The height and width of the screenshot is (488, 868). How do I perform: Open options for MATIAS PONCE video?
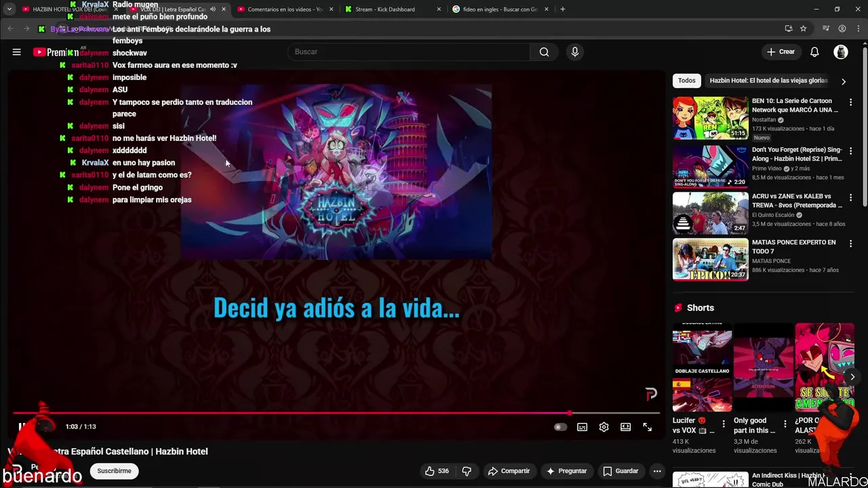pos(850,243)
